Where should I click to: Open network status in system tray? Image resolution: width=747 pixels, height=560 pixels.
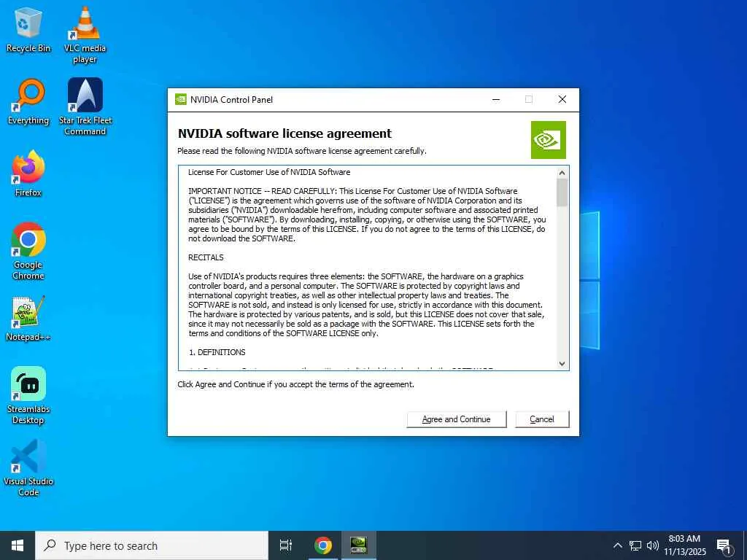(x=635, y=545)
